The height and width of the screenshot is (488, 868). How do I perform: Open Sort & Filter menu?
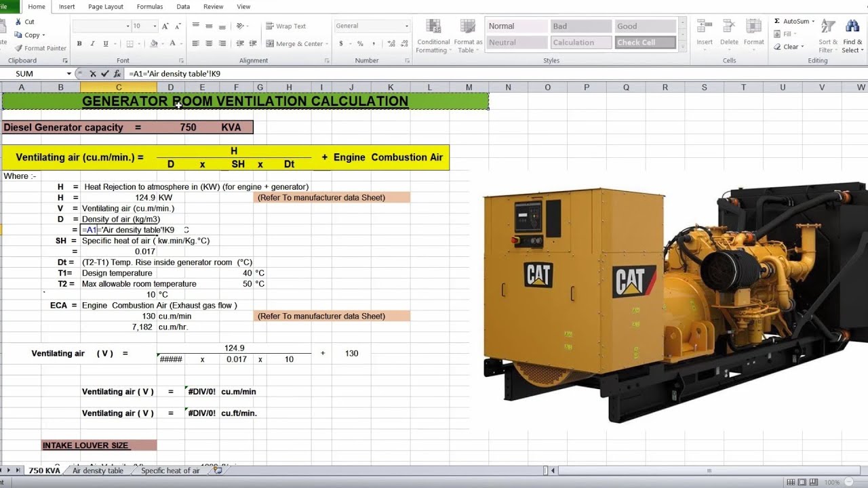click(x=828, y=36)
